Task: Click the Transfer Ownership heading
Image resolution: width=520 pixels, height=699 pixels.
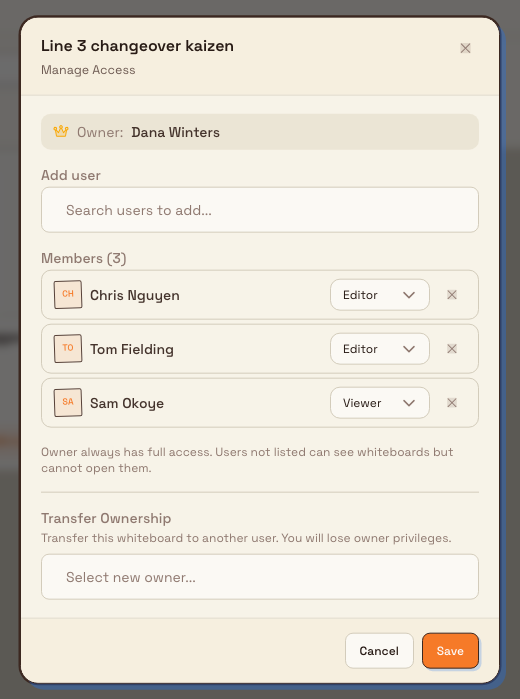Action: point(106,518)
